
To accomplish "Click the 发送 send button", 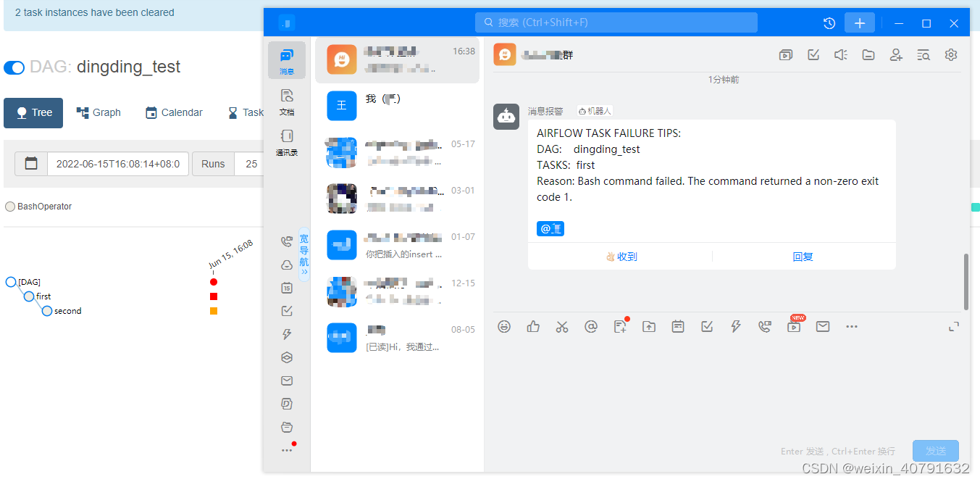I will pyautogui.click(x=936, y=451).
